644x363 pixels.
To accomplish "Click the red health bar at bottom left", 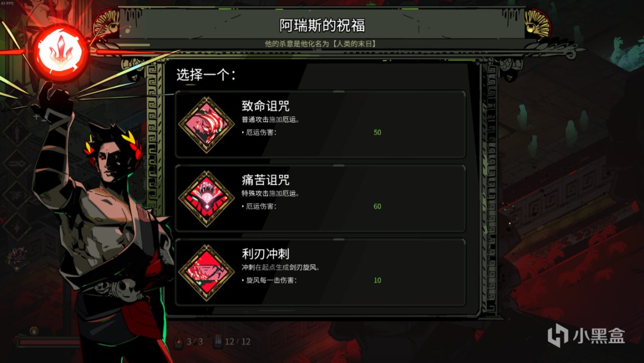I will tap(49, 342).
